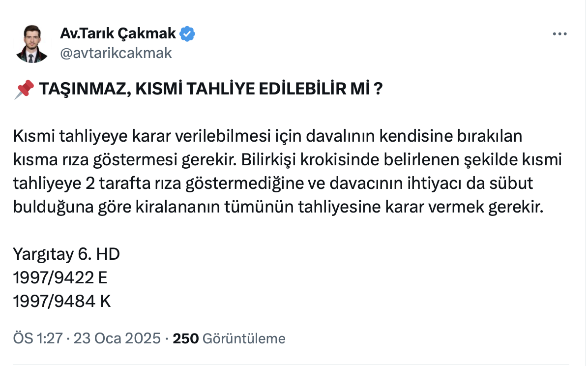
Task: Open the @avtarikcakmak handle link
Action: click(116, 53)
